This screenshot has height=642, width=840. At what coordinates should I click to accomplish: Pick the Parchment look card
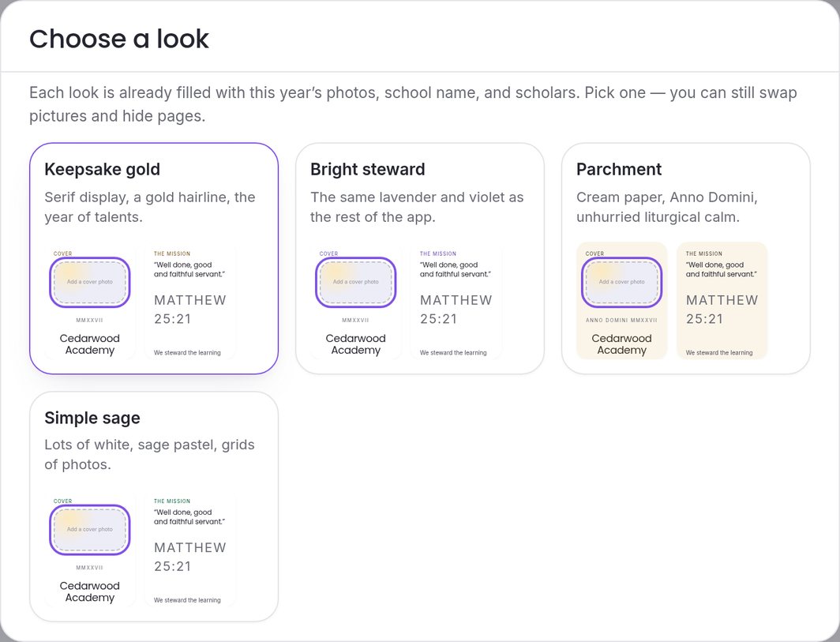coord(686,258)
